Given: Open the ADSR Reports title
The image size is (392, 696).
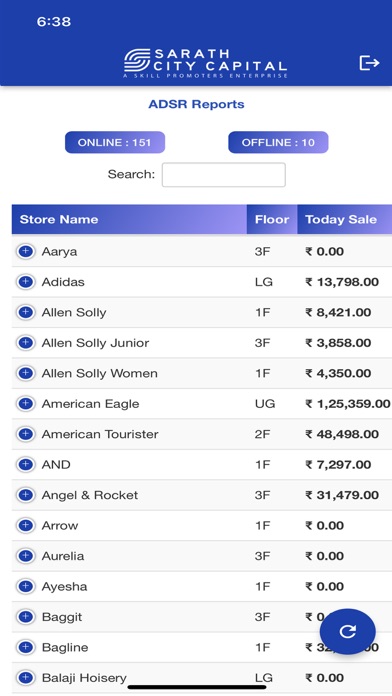Looking at the screenshot, I should [196, 104].
